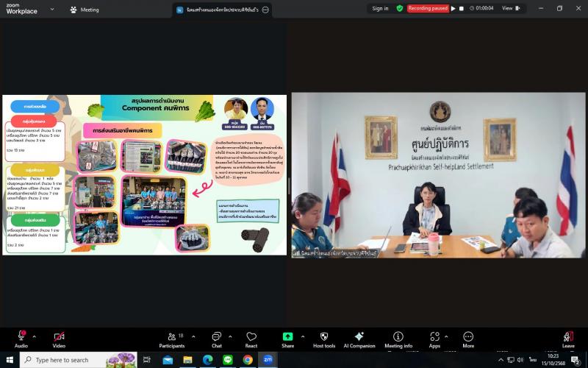
Task: Select the shared slide presentation thumbnail
Action: point(144,175)
